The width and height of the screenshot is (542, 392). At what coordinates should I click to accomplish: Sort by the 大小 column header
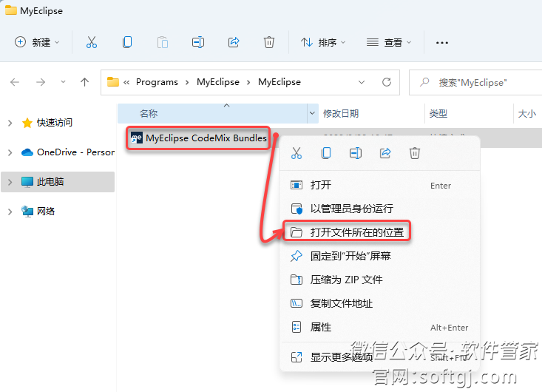click(x=527, y=113)
